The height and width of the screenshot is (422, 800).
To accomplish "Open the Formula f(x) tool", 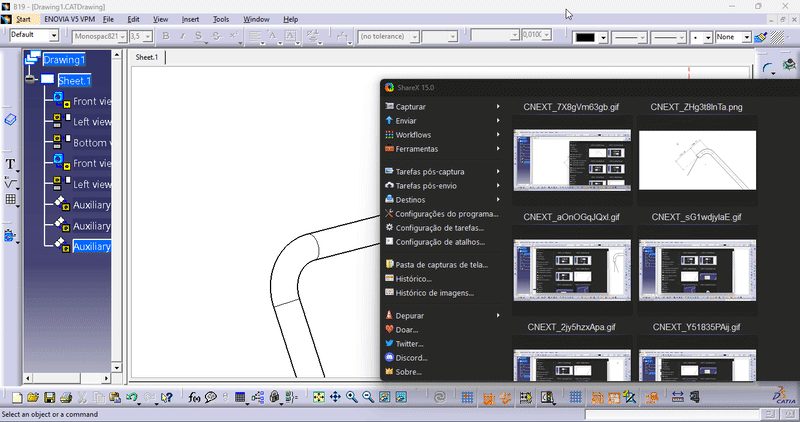I will [x=194, y=398].
